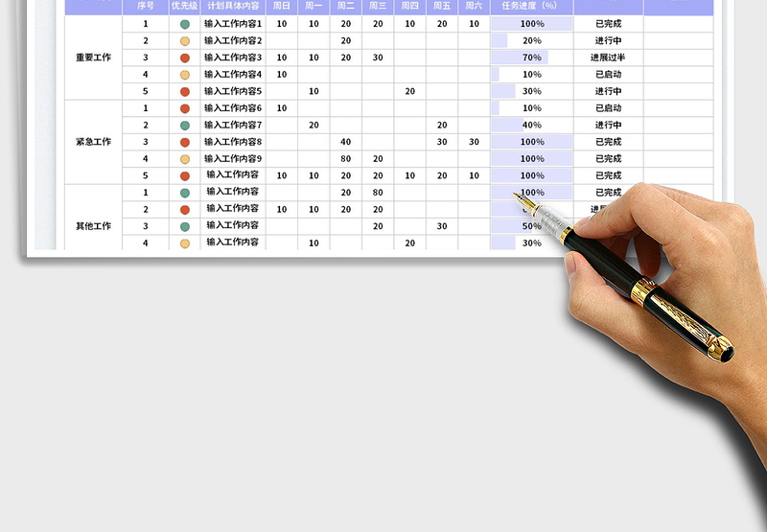
Task: Click 已启动 status for 输入工作内容4
Action: [608, 75]
